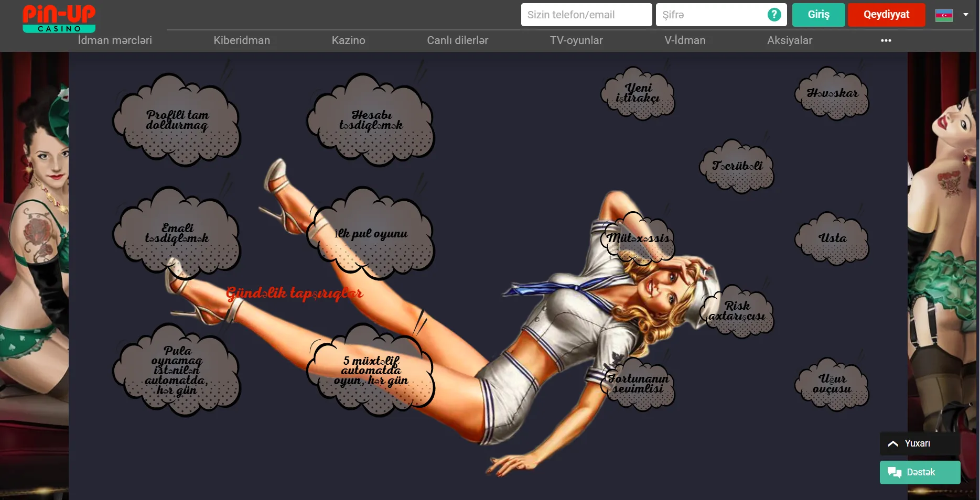The image size is (980, 500).
Task: Select the "Həvəskar" rank cloud
Action: click(x=832, y=93)
